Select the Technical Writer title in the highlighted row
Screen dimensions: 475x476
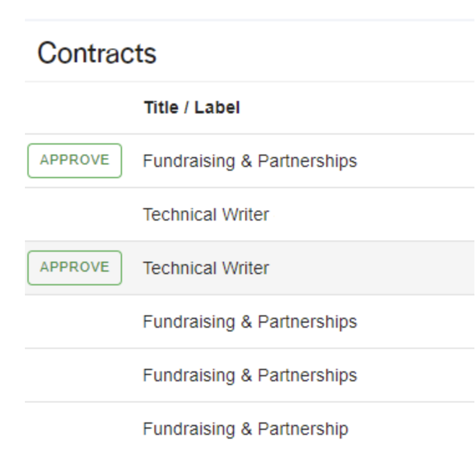click(x=205, y=269)
